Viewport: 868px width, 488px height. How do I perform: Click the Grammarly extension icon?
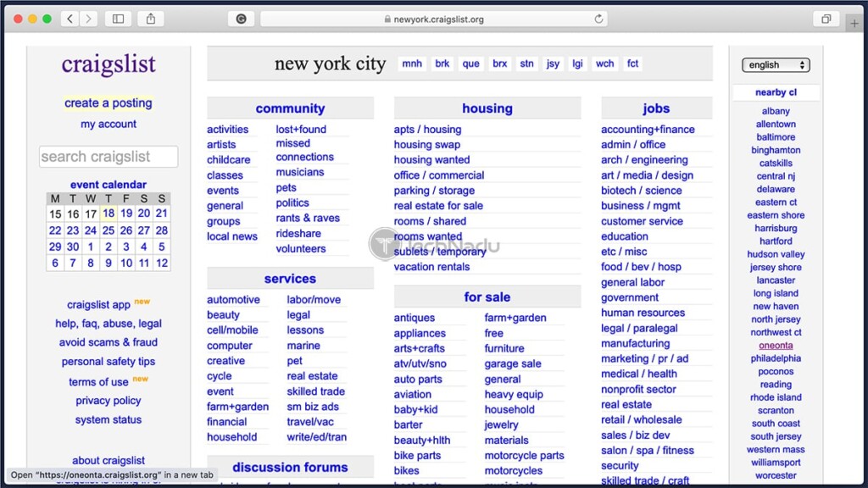[x=241, y=19]
